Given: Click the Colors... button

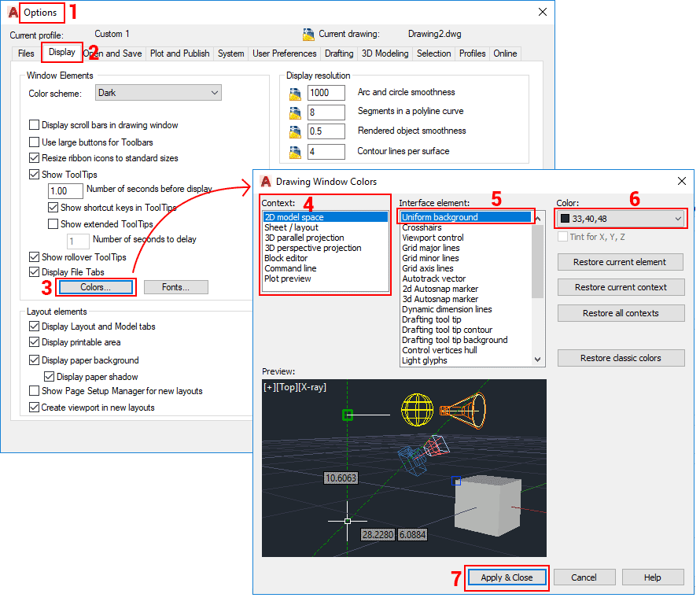Looking at the screenshot, I should click(95, 287).
